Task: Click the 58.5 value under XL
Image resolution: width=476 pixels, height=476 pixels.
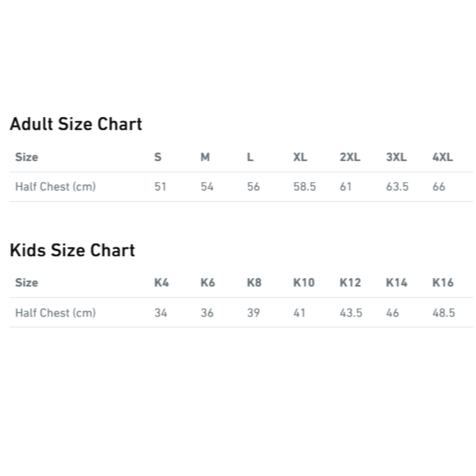Action: coord(305,187)
